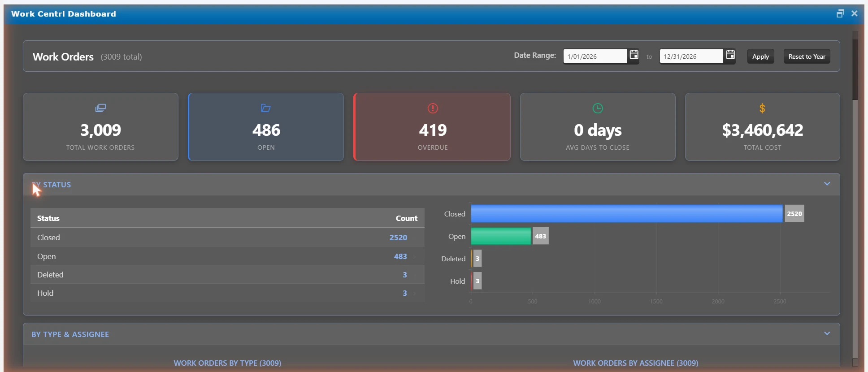Screen dimensions: 868x372
Task: Edit the start date field 1/01/2026
Action: tap(595, 56)
